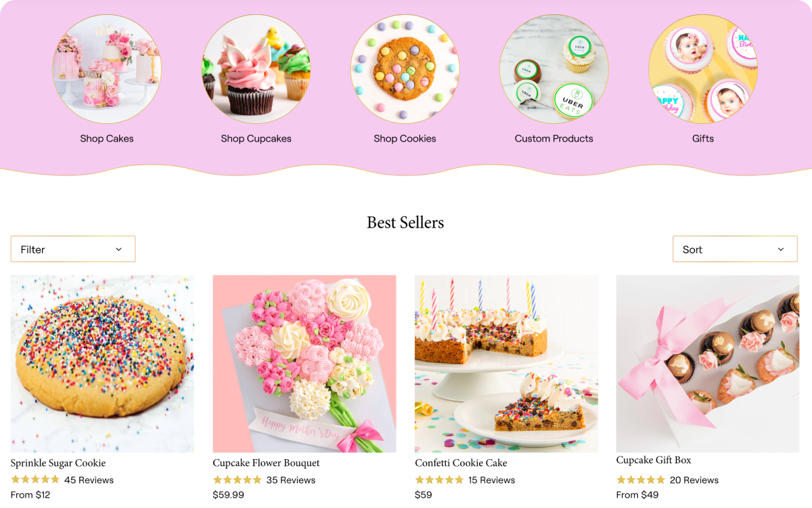Open the Cupcake Flower Bouquet title link
812x508 pixels.
click(266, 463)
